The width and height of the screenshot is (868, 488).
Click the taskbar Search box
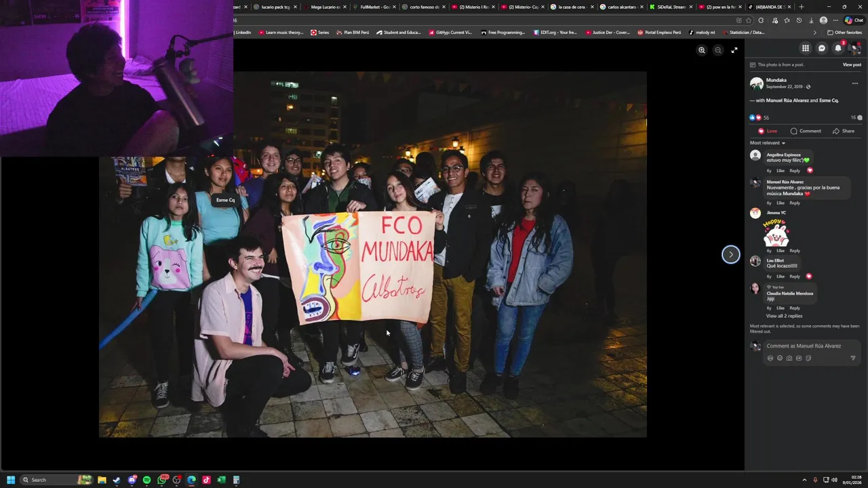pos(56,480)
